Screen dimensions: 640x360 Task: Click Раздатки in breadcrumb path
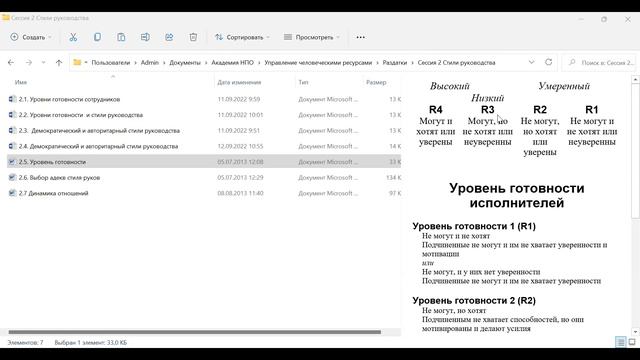395,62
